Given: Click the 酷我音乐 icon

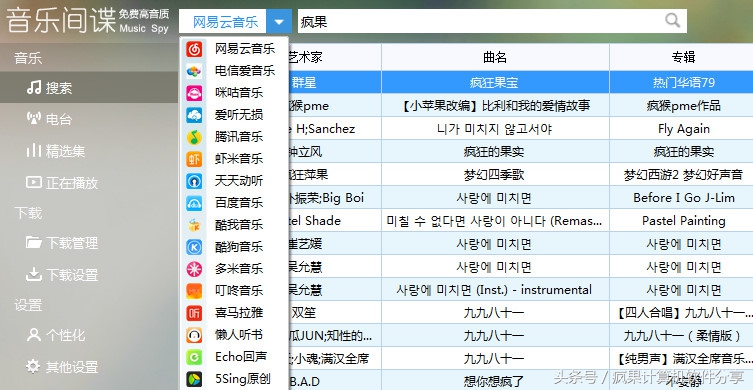Looking at the screenshot, I should click(x=194, y=225).
